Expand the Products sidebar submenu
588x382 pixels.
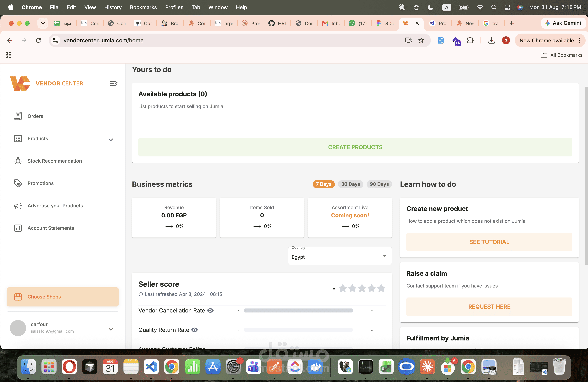click(x=111, y=140)
